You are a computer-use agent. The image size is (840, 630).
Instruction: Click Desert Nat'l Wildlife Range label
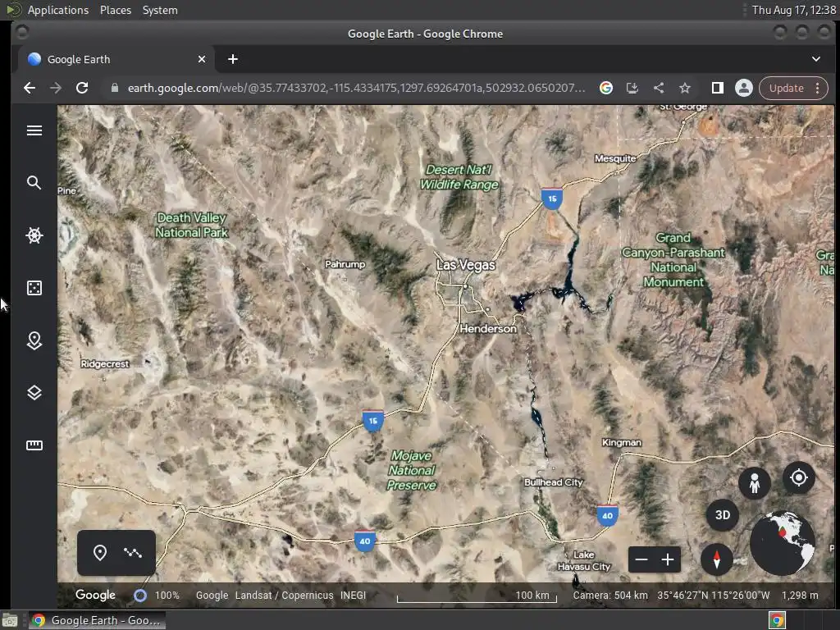click(x=459, y=177)
